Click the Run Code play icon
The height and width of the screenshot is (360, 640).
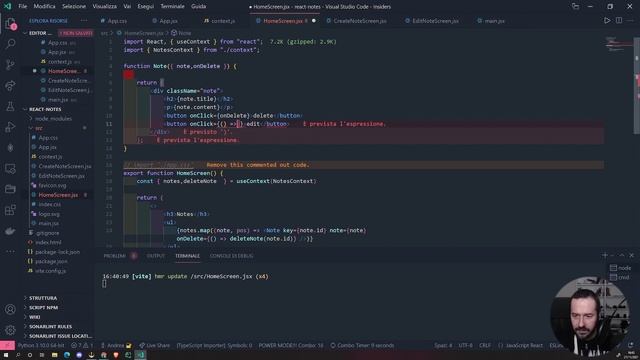[607, 20]
